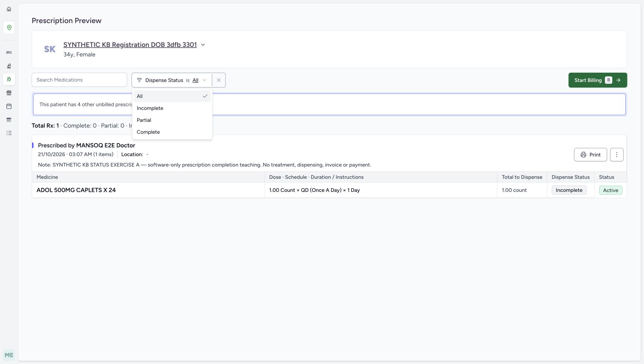Open the filled calendar schedule sidebar icon
The height and width of the screenshot is (364, 644).
[9, 120]
